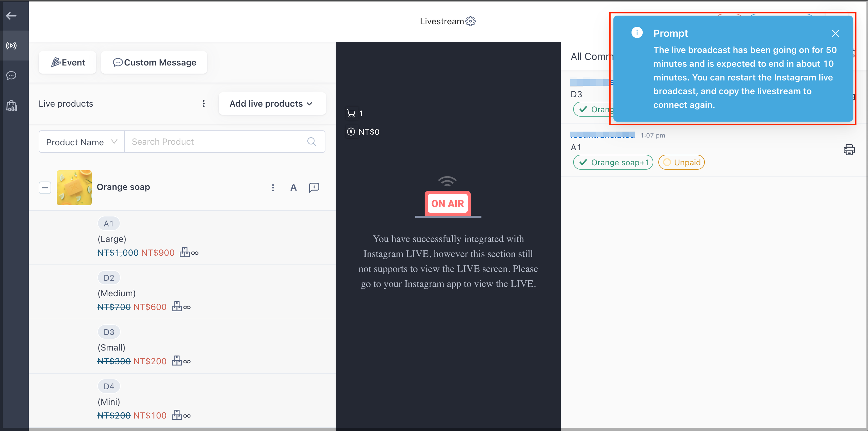Select the D3 keyword tag
This screenshot has height=431, width=868.
click(x=109, y=332)
